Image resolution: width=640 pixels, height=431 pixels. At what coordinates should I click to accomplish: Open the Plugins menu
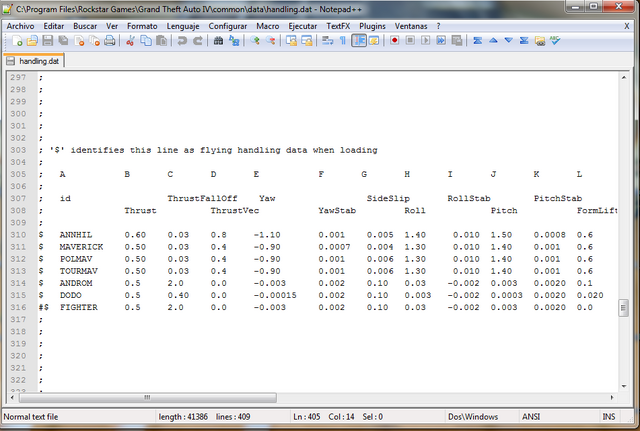pos(372,26)
